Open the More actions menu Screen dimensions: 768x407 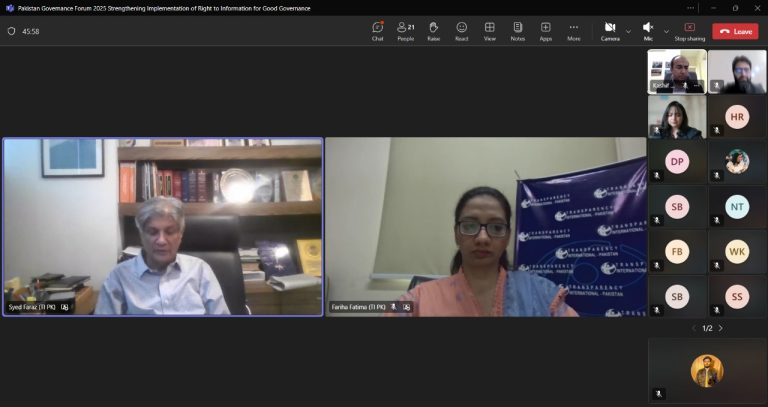point(573,30)
